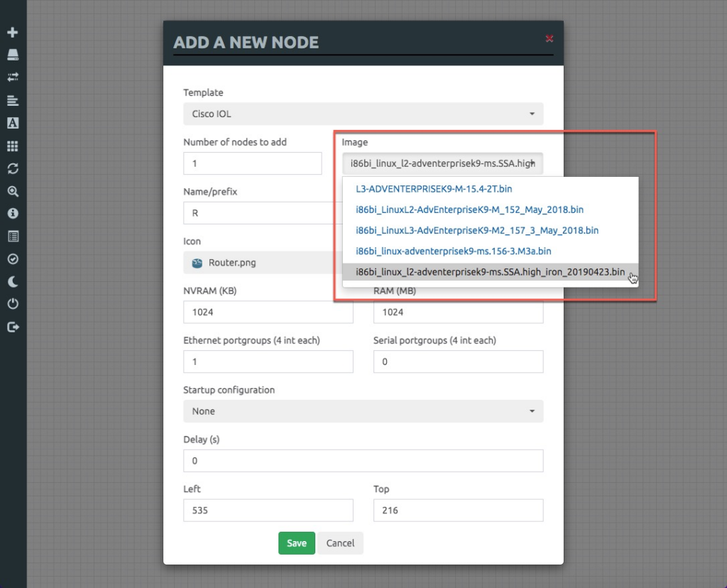727x588 pixels.
Task: Focus the Number of nodes to add field
Action: click(252, 163)
